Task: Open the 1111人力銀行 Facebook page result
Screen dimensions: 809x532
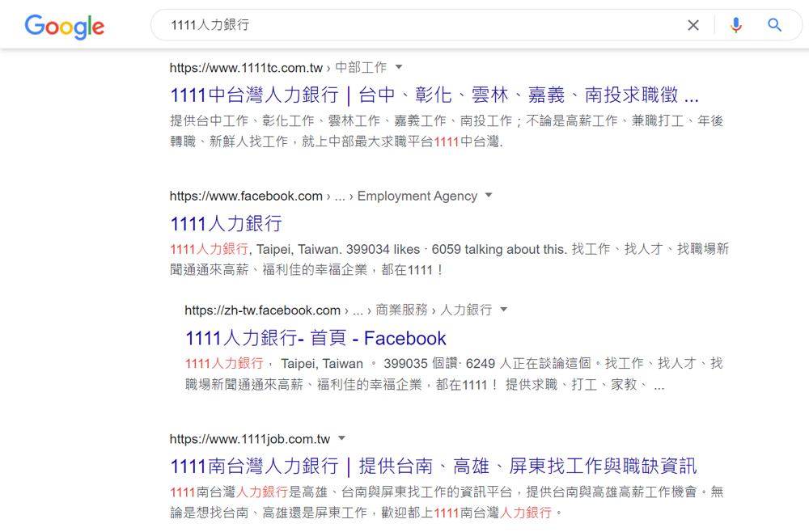Action: click(x=226, y=223)
